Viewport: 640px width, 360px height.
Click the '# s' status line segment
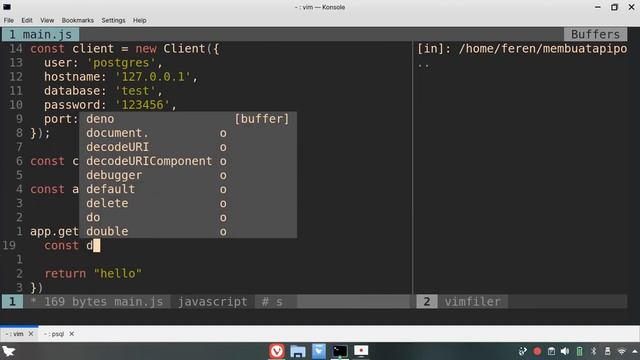[x=272, y=302]
